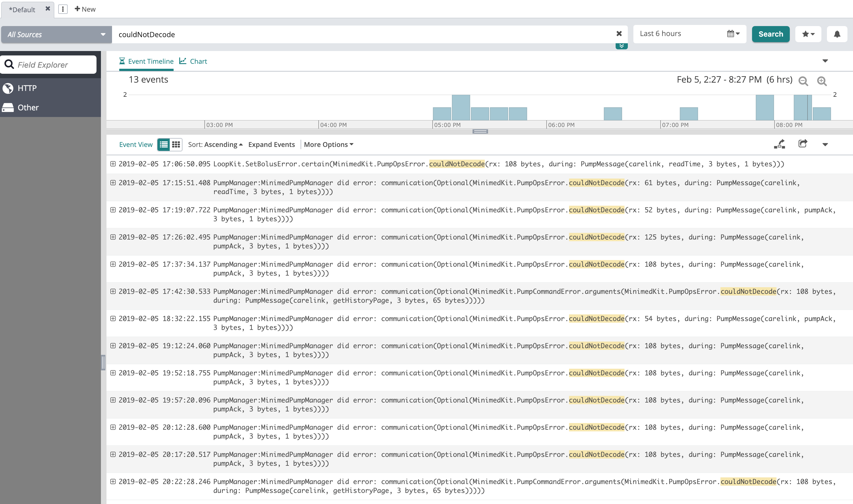Click the sidebar collapse handle
Screen dimensions: 853x504
[103, 362]
